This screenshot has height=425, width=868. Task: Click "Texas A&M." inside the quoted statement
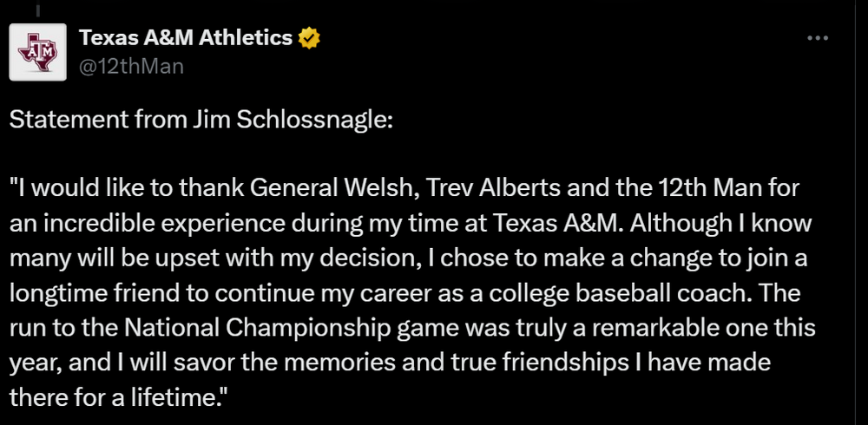[561, 221]
